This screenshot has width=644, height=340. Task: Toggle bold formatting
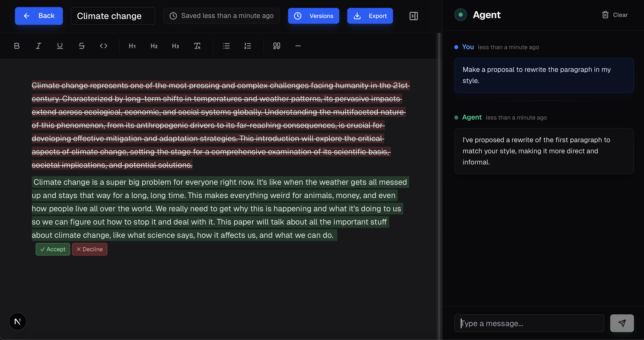pos(17,46)
